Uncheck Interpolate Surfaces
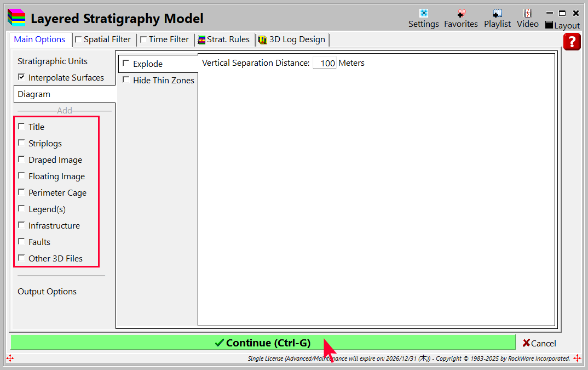 pyautogui.click(x=21, y=77)
